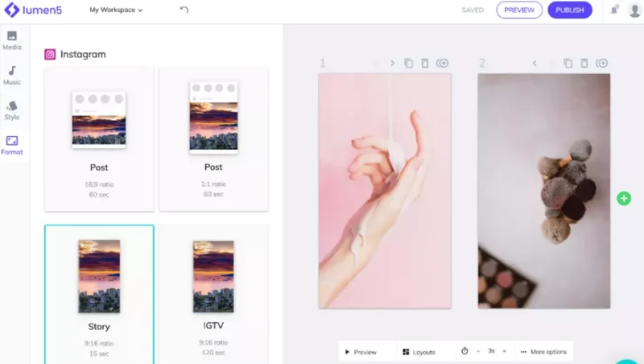The width and height of the screenshot is (644, 364).
Task: Delete slide 2 using trash icon
Action: pos(584,63)
